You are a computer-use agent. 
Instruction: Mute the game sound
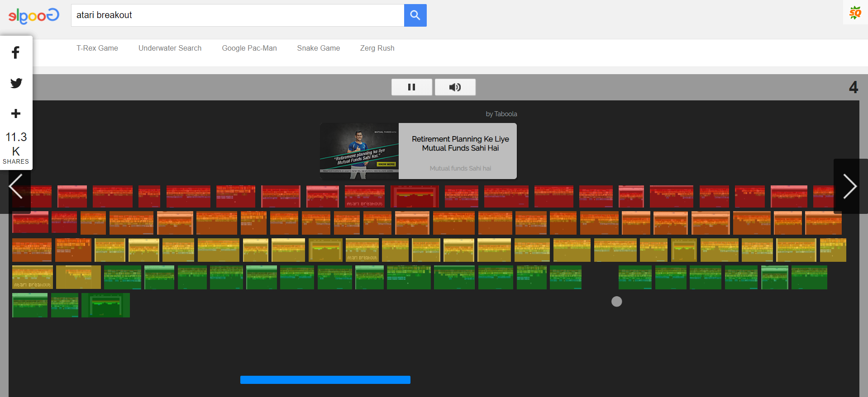[455, 87]
